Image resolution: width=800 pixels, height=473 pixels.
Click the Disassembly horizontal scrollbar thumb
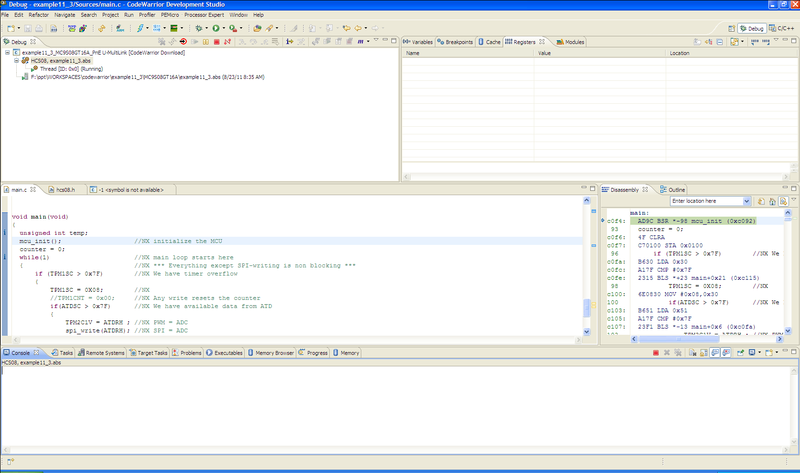coord(679,339)
